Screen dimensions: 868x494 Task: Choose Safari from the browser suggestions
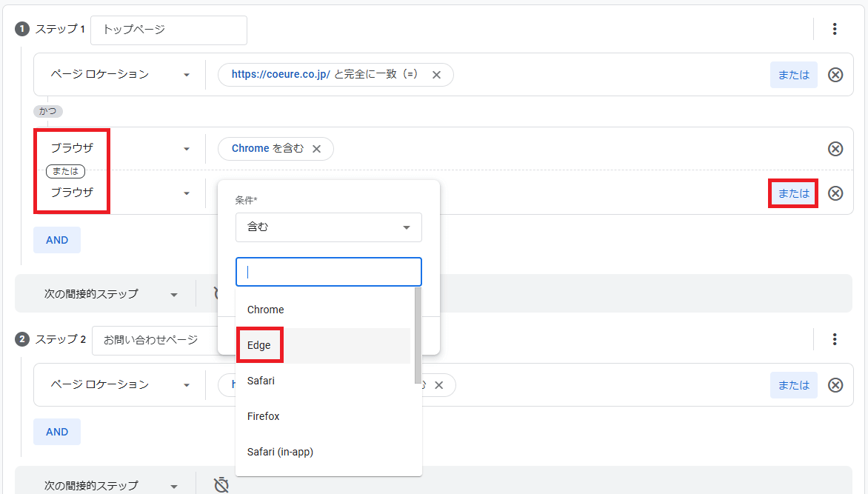point(261,381)
